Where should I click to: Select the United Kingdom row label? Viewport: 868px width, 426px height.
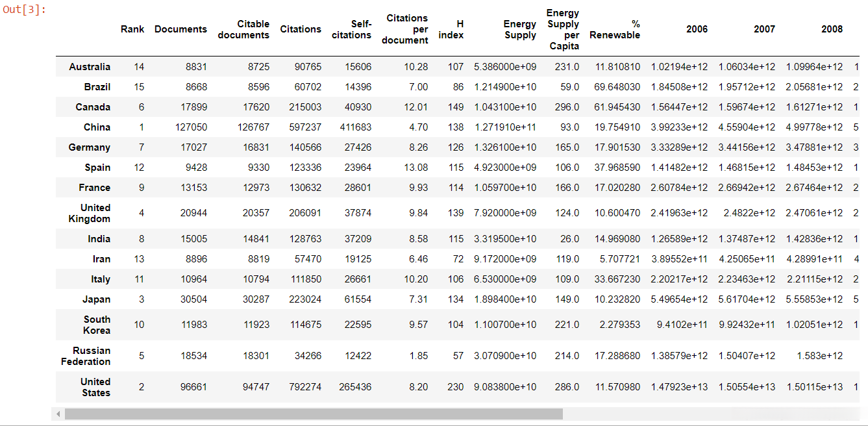click(90, 213)
